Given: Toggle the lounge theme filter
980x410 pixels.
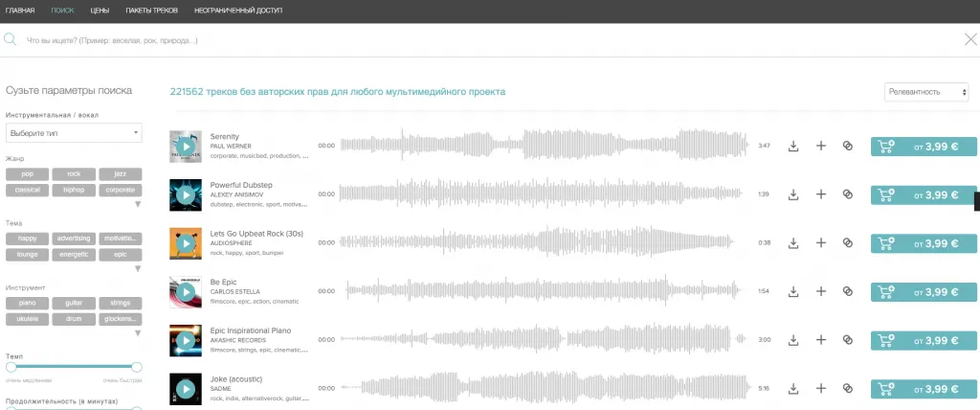Looking at the screenshot, I should coord(27,255).
